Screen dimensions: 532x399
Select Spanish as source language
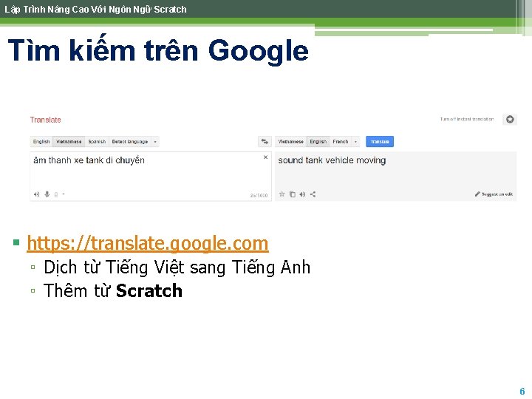97,141
